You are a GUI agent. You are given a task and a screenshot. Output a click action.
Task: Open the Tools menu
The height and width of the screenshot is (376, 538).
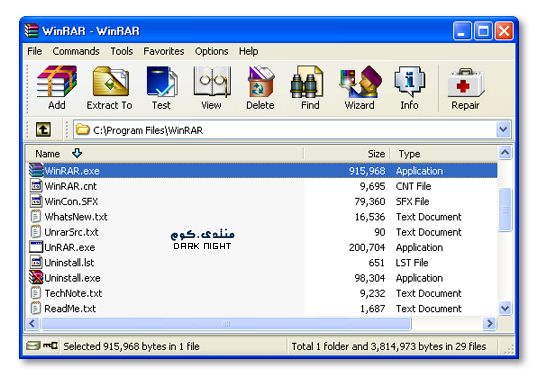[121, 51]
